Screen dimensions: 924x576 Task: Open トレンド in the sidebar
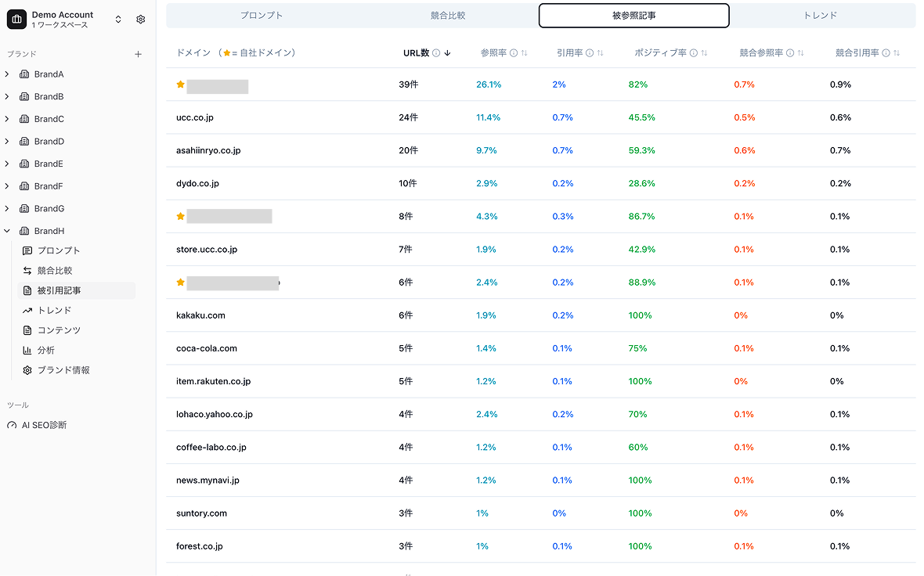(x=78, y=311)
